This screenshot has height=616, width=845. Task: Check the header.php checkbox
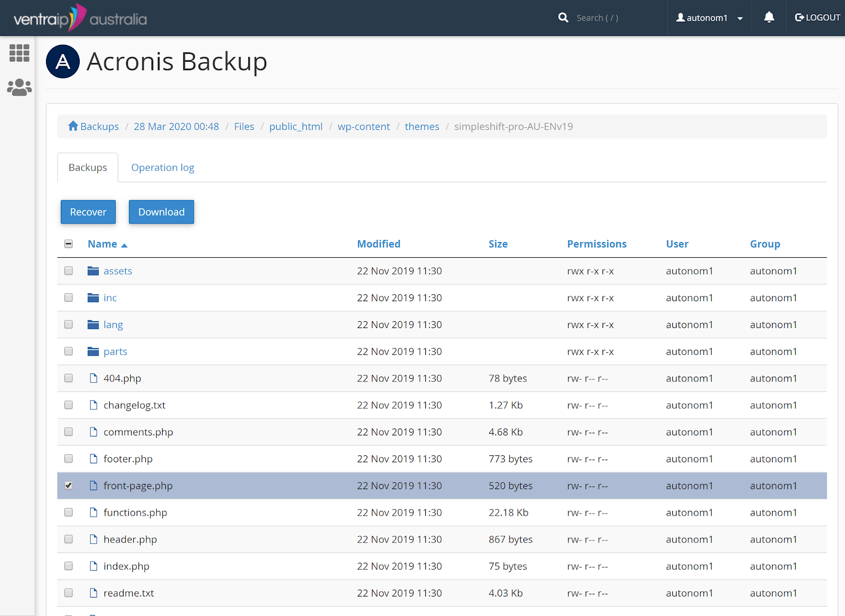tap(69, 539)
